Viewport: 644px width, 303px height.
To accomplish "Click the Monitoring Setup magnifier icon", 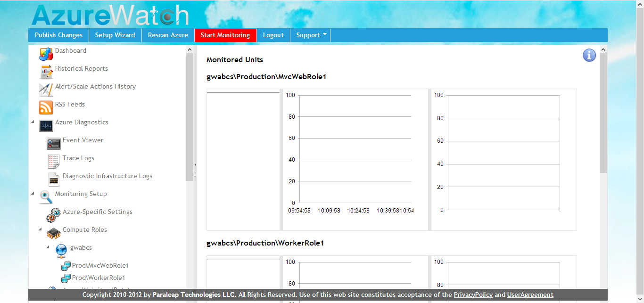I will 46,197.
